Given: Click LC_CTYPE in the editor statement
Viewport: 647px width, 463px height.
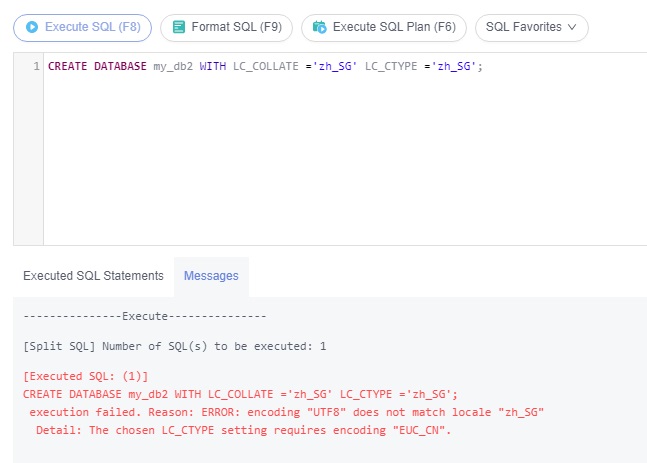Looking at the screenshot, I should click(391, 66).
